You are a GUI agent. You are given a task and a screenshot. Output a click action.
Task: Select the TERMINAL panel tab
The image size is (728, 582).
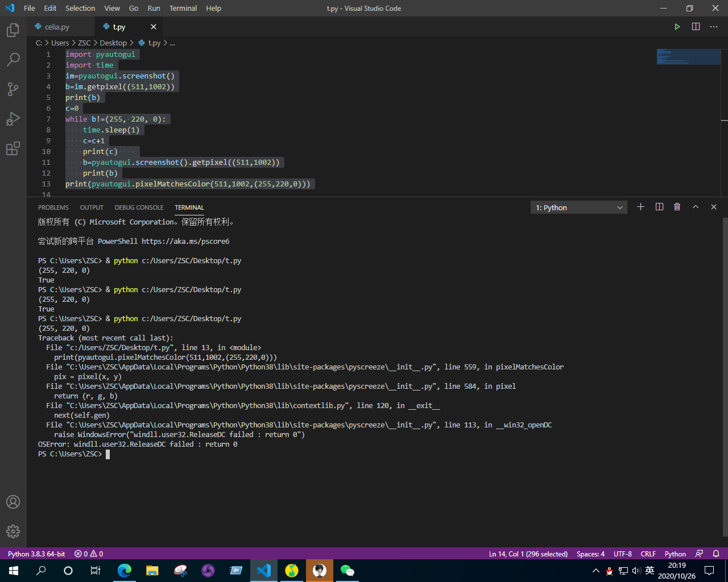pyautogui.click(x=189, y=207)
